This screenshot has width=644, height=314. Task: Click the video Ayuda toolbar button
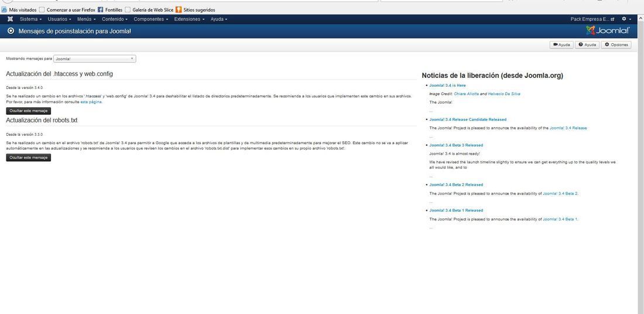tap(561, 45)
